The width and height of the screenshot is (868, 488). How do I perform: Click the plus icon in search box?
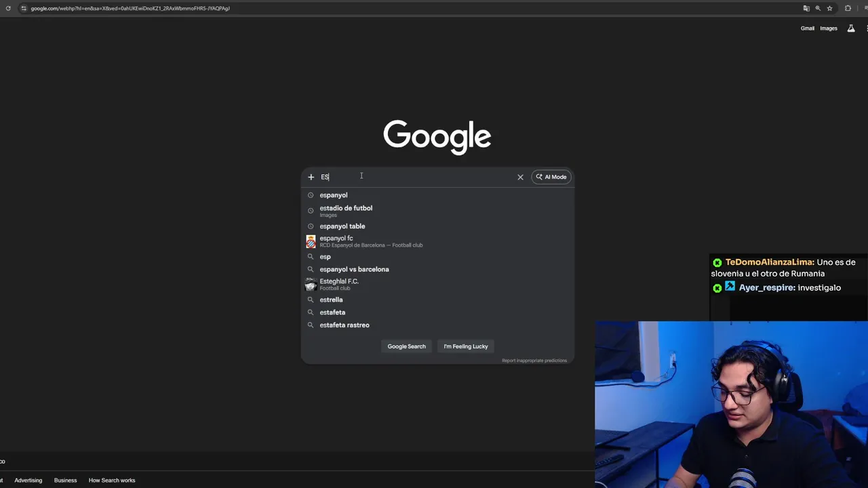point(311,177)
